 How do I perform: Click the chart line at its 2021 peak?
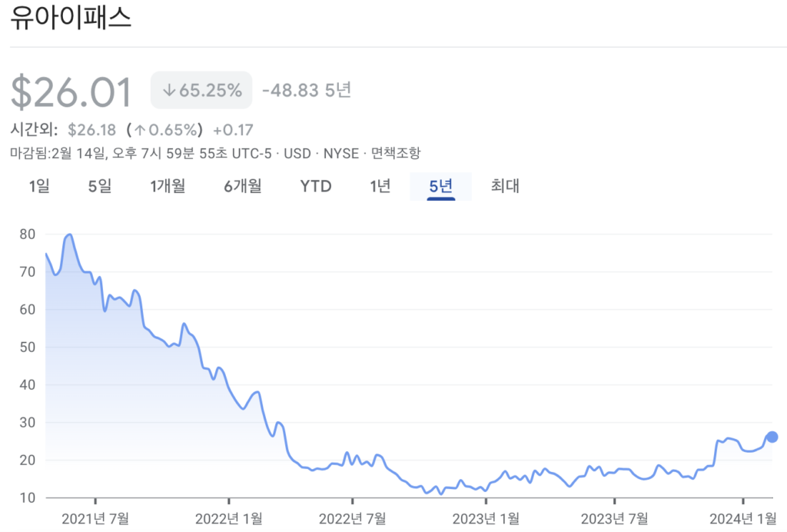(x=71, y=233)
